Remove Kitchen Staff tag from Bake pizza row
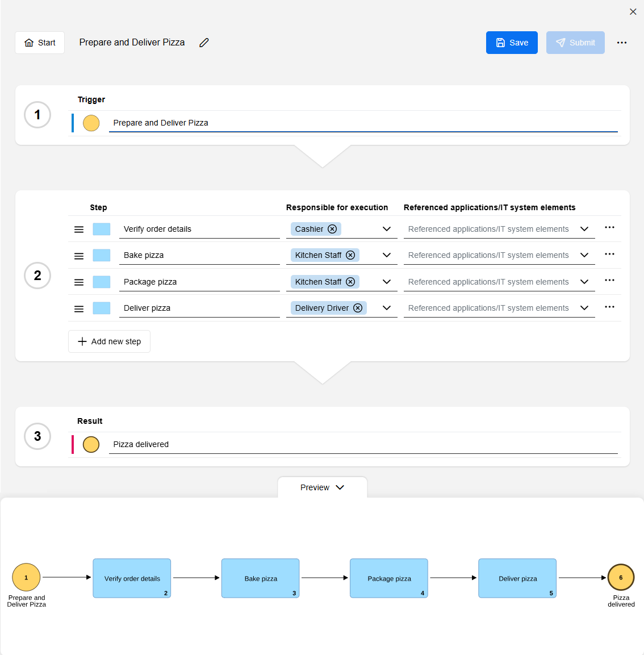Screen dimensions: 644x655 350,255
